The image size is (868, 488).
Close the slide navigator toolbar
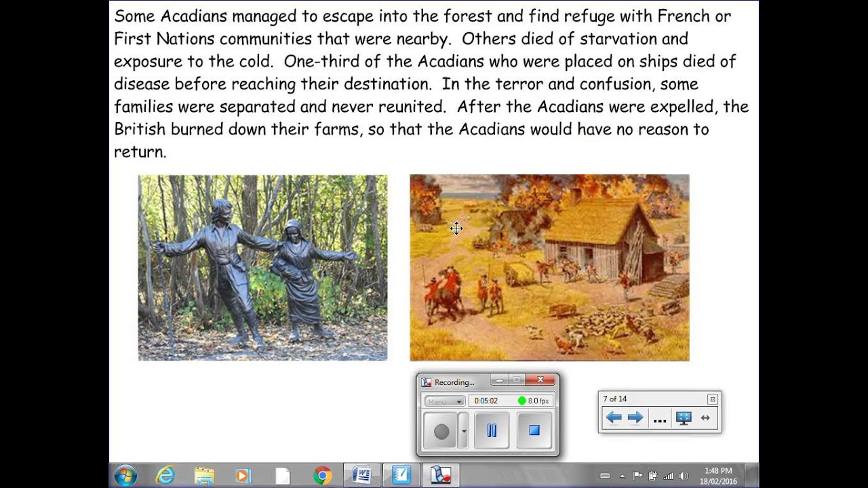712,399
